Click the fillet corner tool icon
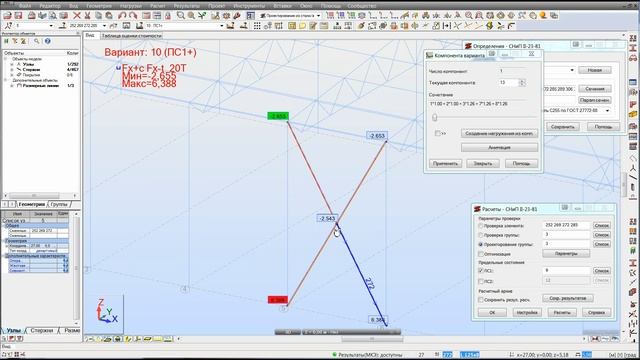The height and width of the screenshot is (360, 640). (511, 26)
